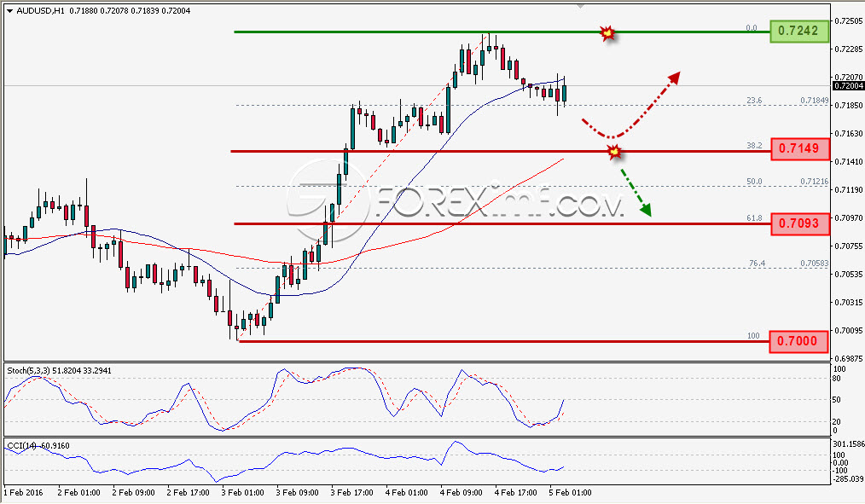
Task: Click the -285.039 CCI scale value
Action: 849,478
